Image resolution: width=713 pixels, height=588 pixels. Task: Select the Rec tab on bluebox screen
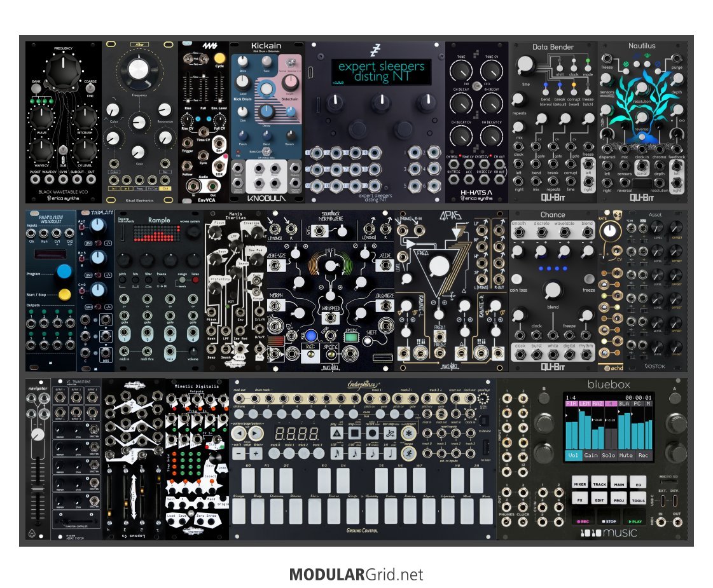pyautogui.click(x=643, y=455)
